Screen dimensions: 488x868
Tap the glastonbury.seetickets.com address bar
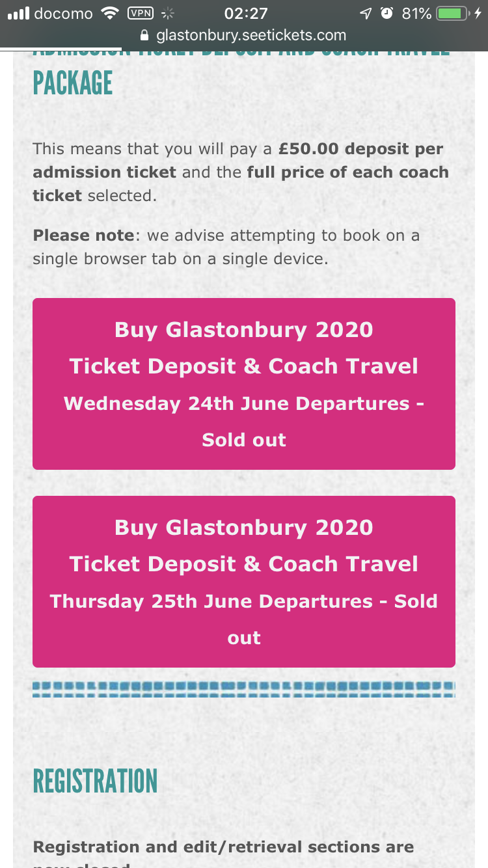[x=251, y=35]
